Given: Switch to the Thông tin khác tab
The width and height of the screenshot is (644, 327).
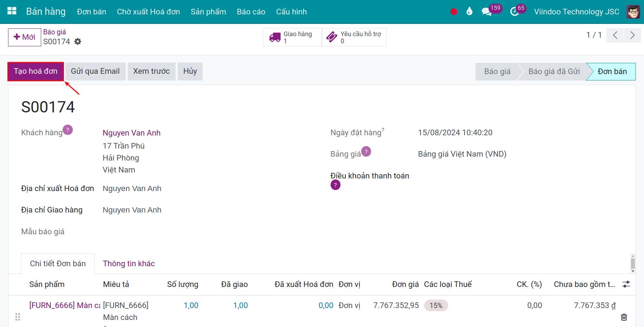Looking at the screenshot, I should click(x=129, y=263).
